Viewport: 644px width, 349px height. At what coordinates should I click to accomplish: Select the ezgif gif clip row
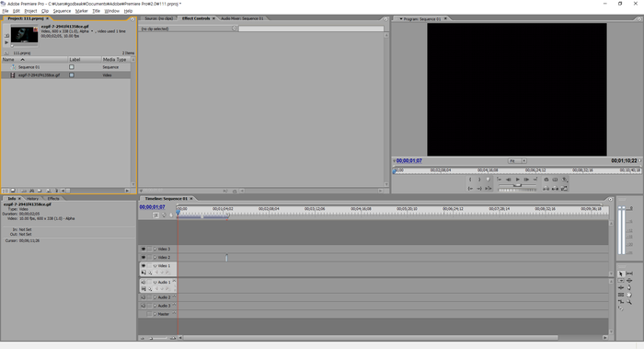65,76
